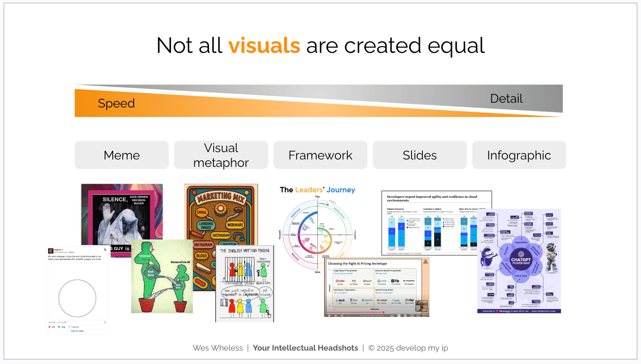Click the red video progress bar
This screenshot has width=641, height=364.
pyautogui.click(x=355, y=312)
